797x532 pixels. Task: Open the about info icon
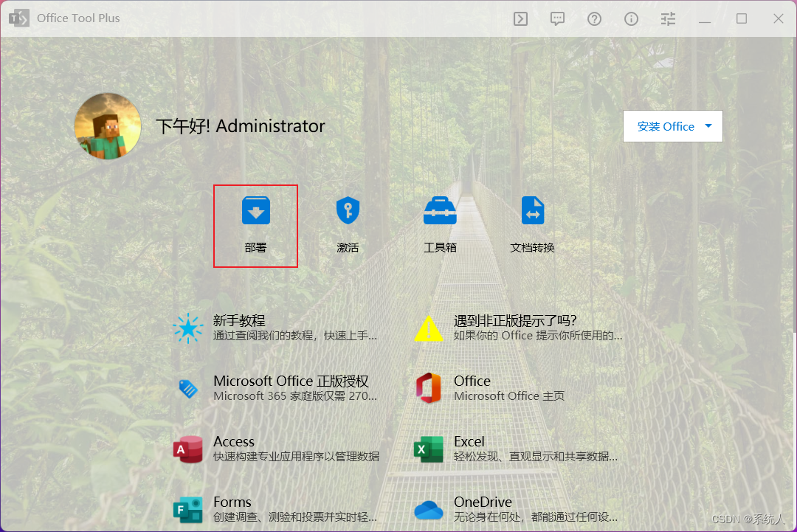pyautogui.click(x=631, y=18)
